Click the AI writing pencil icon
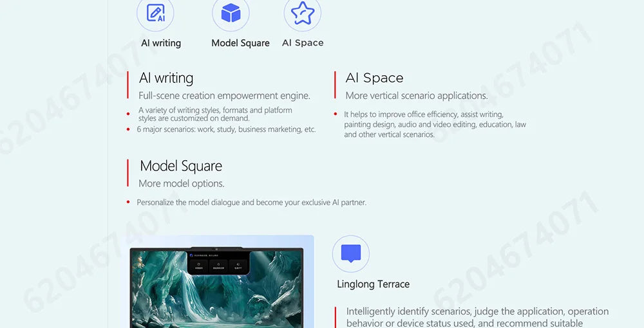Image resolution: width=644 pixels, height=328 pixels. [x=155, y=13]
